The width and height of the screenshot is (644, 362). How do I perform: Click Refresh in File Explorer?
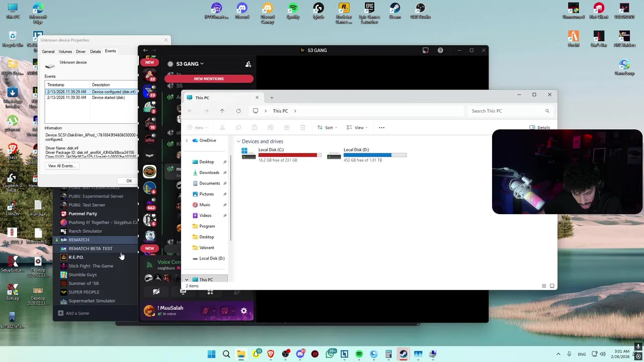pos(238,111)
